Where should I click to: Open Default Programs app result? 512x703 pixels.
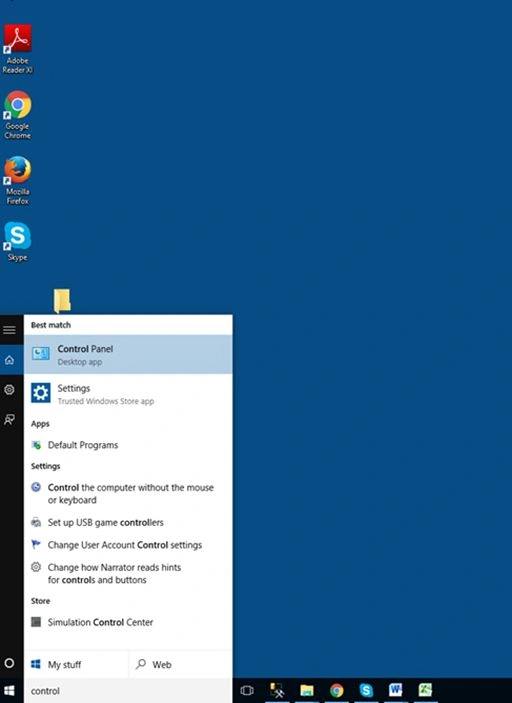pyautogui.click(x=128, y=445)
